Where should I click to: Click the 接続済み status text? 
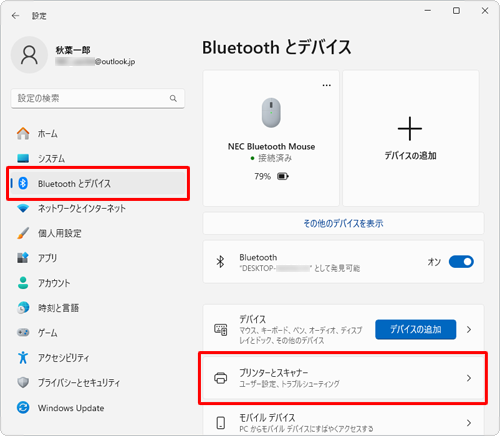click(x=275, y=158)
